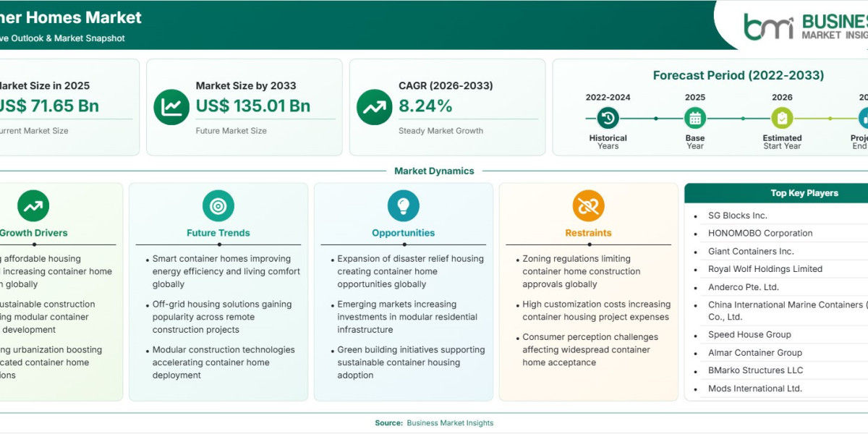Select the High customization costs bullet
Image resolution: width=868 pixels, height=434 pixels.
click(x=597, y=311)
